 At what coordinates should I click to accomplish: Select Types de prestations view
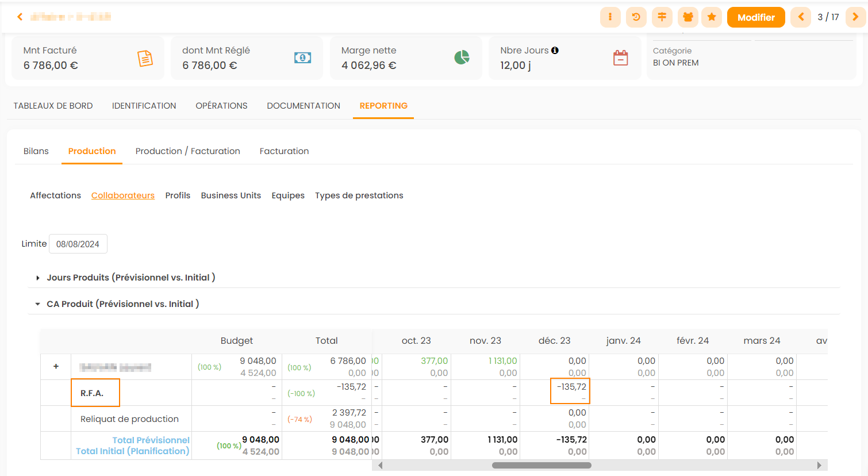(x=359, y=195)
